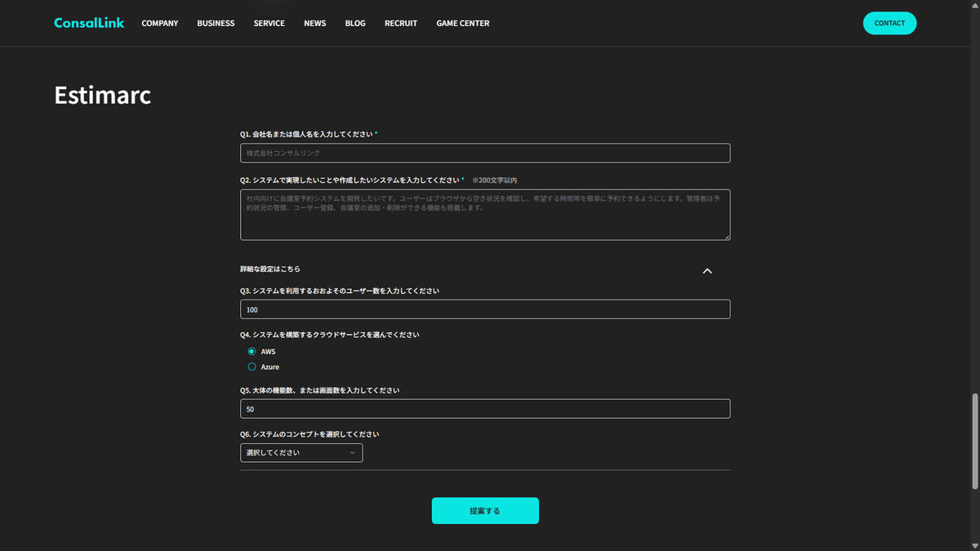Open the GAME CENTER navigation link
Screen dimensions: 980x551
(x=463, y=23)
